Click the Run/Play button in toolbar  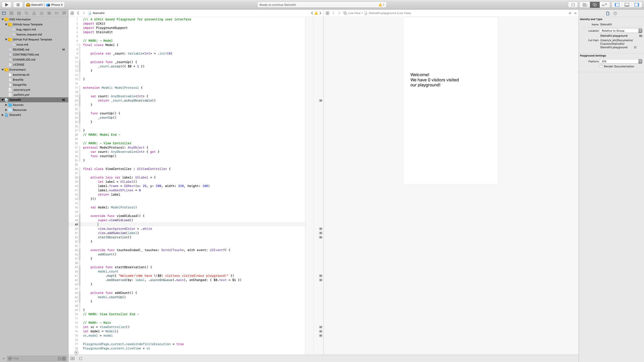tap(7, 5)
